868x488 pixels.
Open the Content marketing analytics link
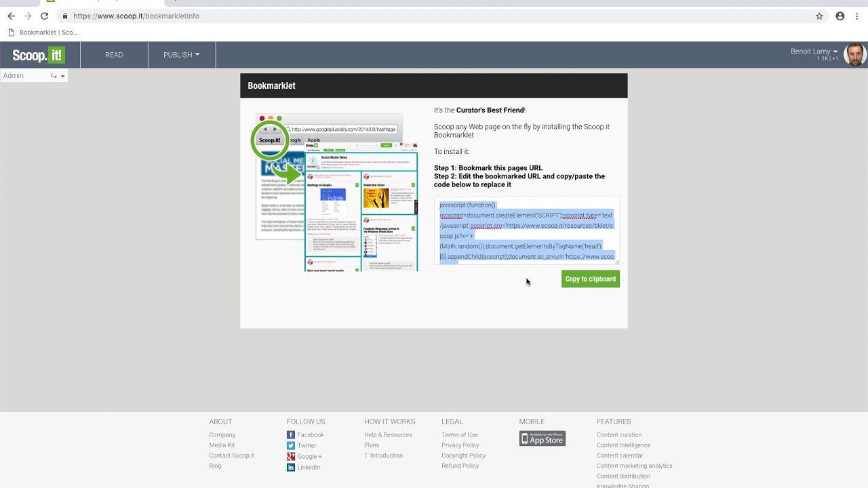[635, 466]
